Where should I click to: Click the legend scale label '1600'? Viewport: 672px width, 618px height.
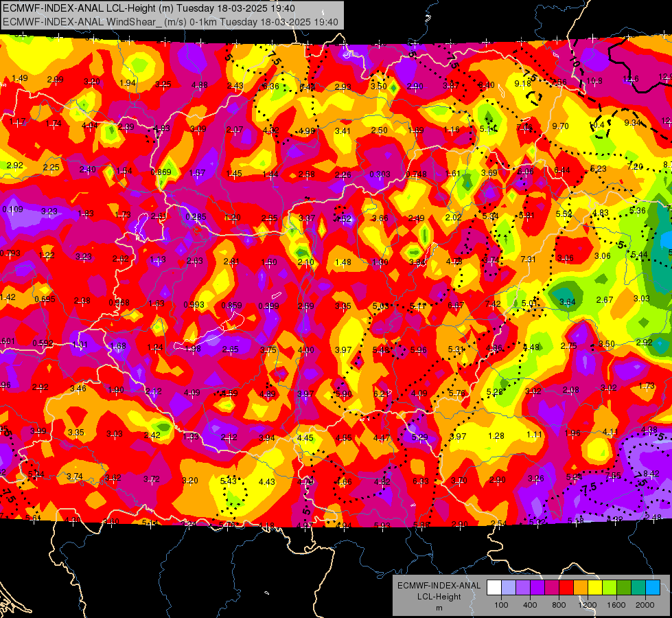point(616,605)
